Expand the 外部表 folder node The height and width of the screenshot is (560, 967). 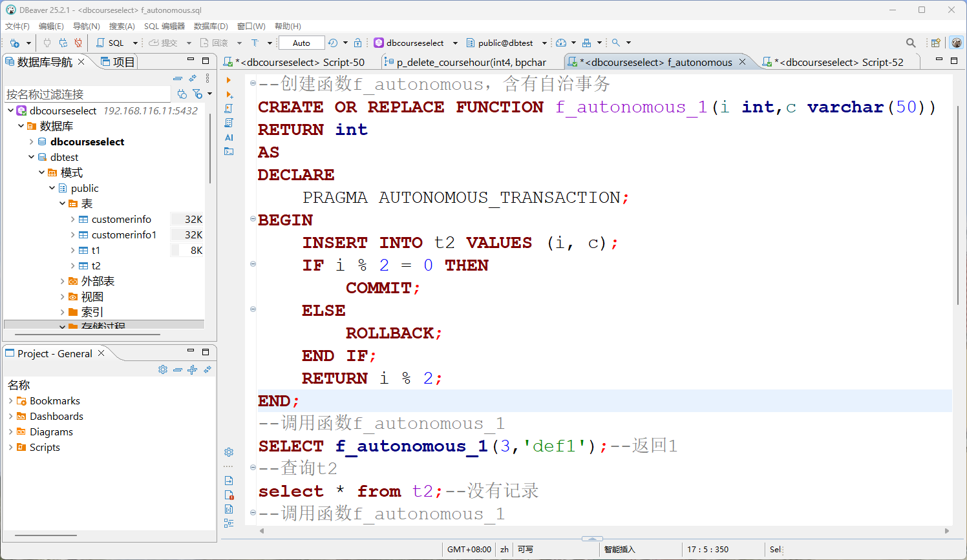tap(63, 281)
